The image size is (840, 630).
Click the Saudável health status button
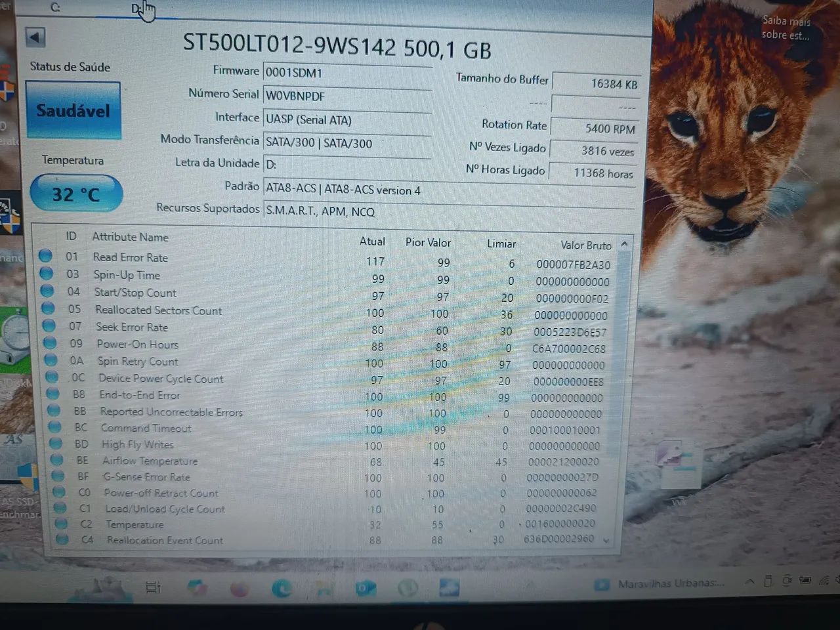pos(72,110)
